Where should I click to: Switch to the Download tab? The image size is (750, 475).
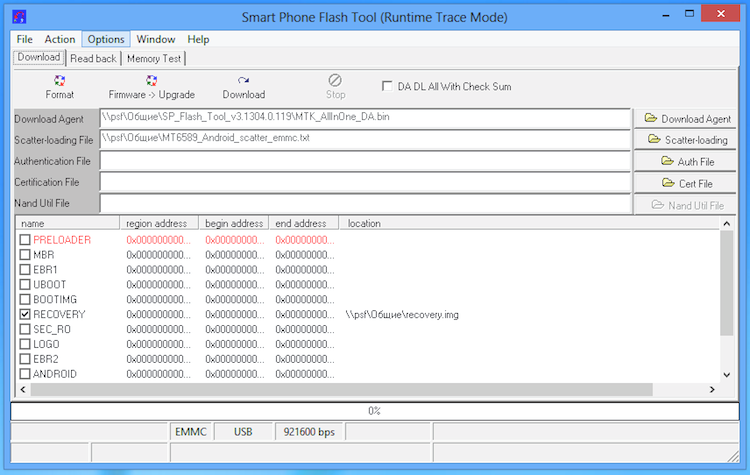click(39, 57)
